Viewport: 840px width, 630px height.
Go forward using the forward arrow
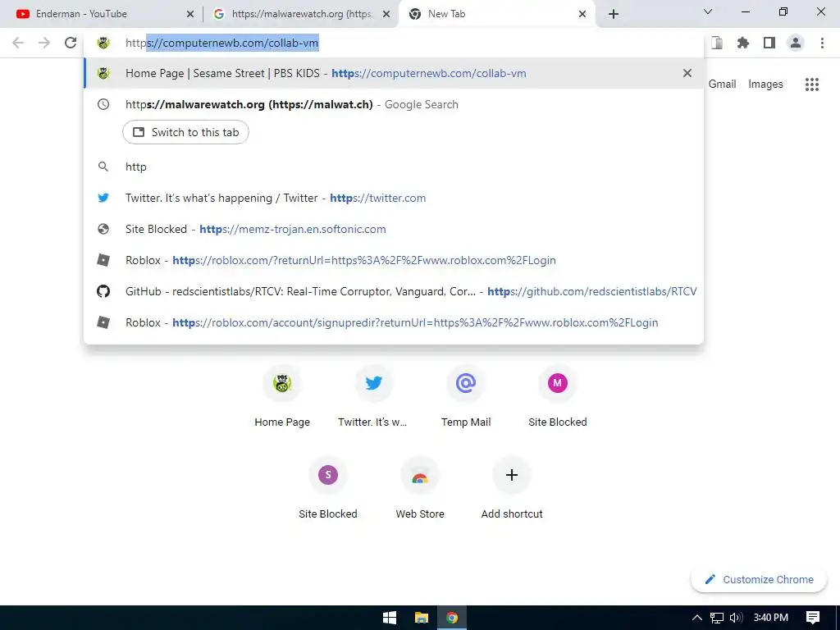click(44, 43)
